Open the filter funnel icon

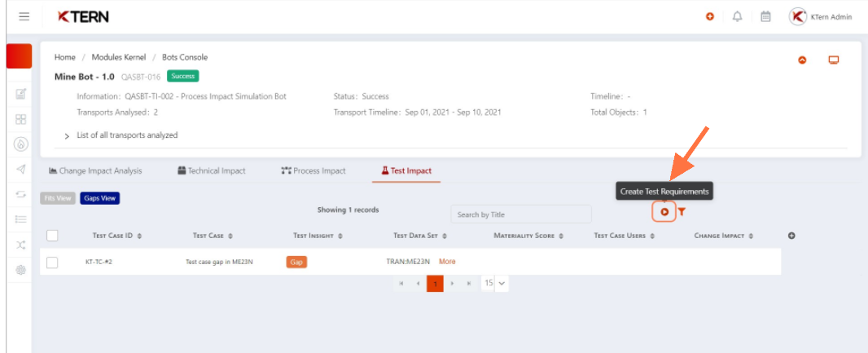(682, 212)
